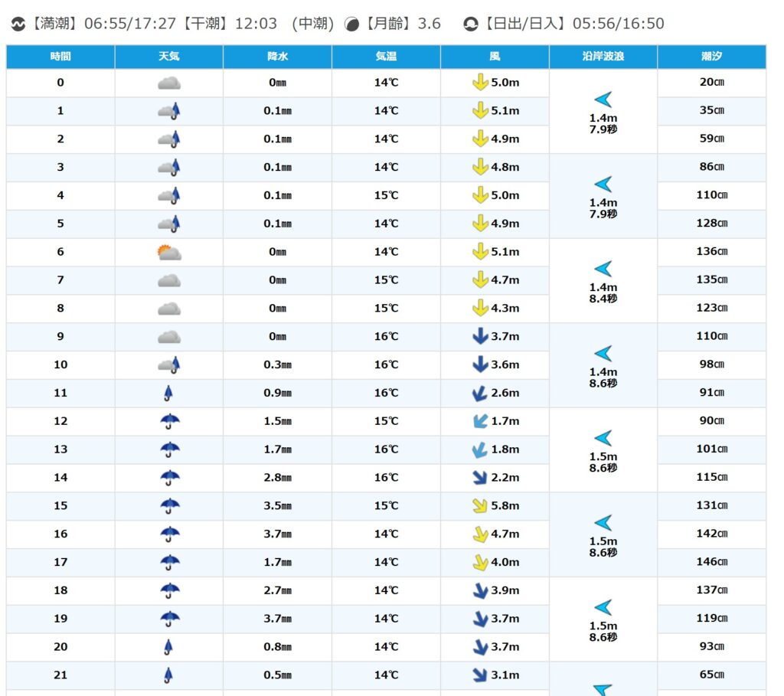Click the dark blue wind arrow at hour 9
The height and width of the screenshot is (696, 784).
click(480, 336)
